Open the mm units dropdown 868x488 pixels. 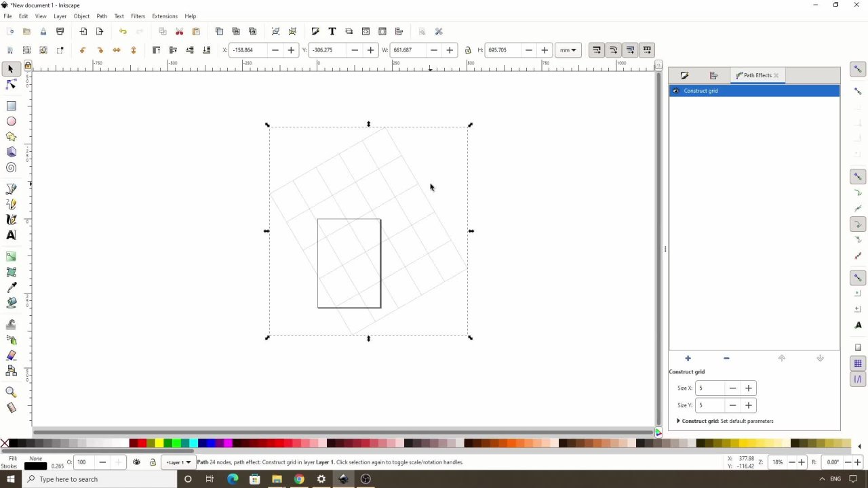[x=568, y=50]
